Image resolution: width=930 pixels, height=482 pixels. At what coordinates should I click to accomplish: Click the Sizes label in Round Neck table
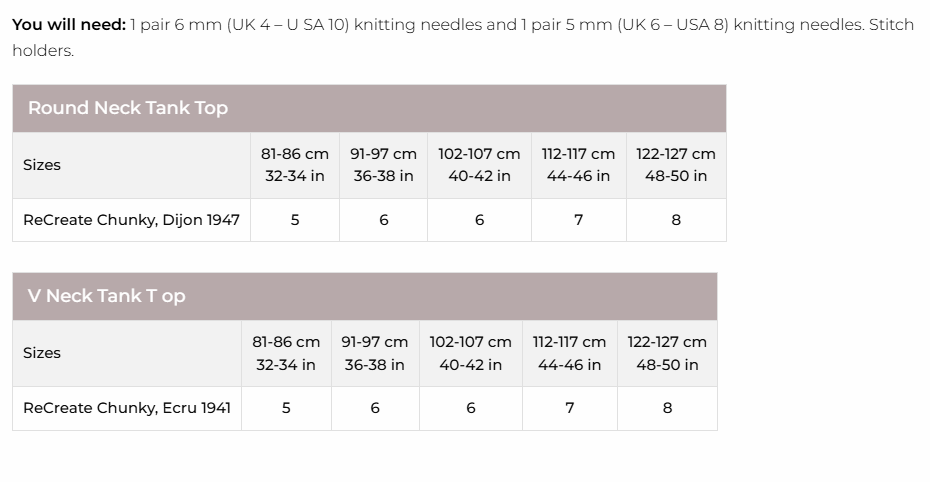point(42,165)
